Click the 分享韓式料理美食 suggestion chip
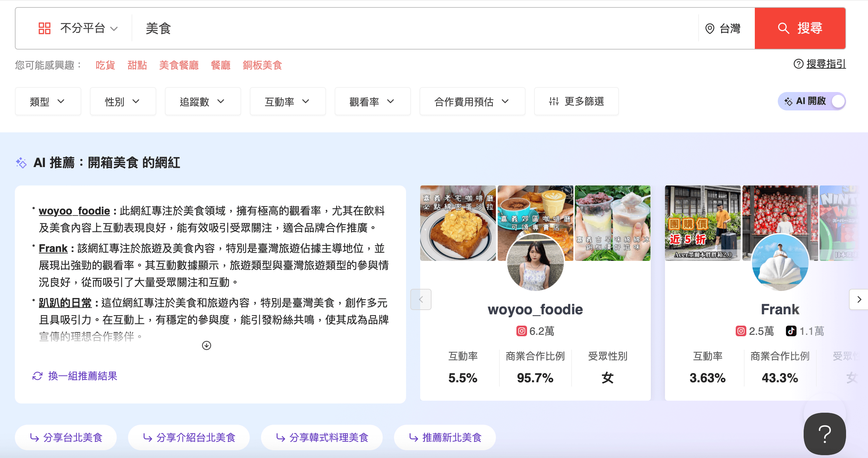The height and width of the screenshot is (458, 868). 322,437
